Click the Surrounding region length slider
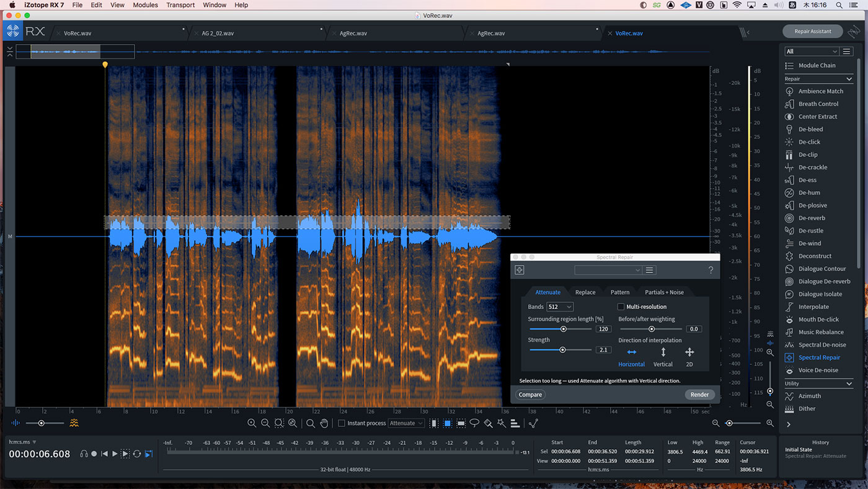Screen dimensions: 868x489 click(560, 329)
